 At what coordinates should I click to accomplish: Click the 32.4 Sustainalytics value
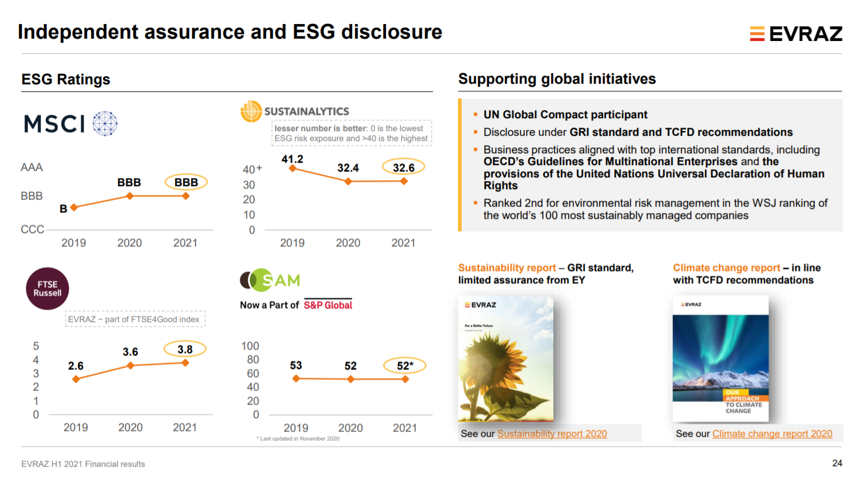[348, 168]
